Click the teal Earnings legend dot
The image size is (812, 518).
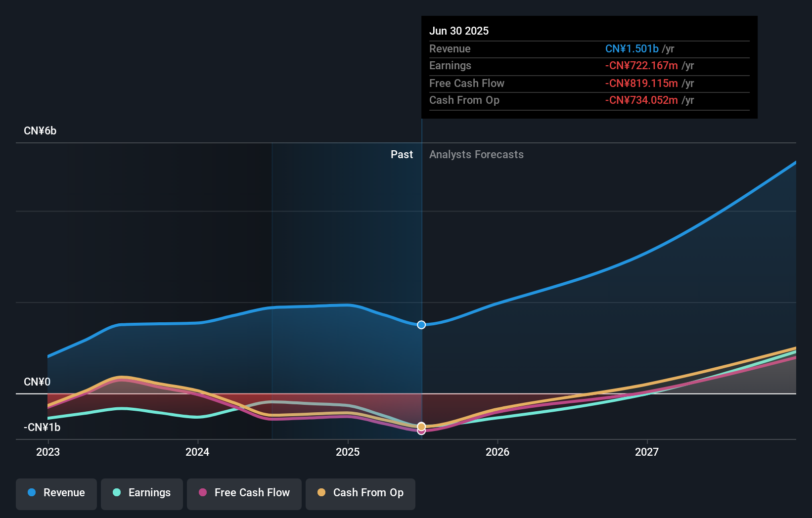coord(116,493)
